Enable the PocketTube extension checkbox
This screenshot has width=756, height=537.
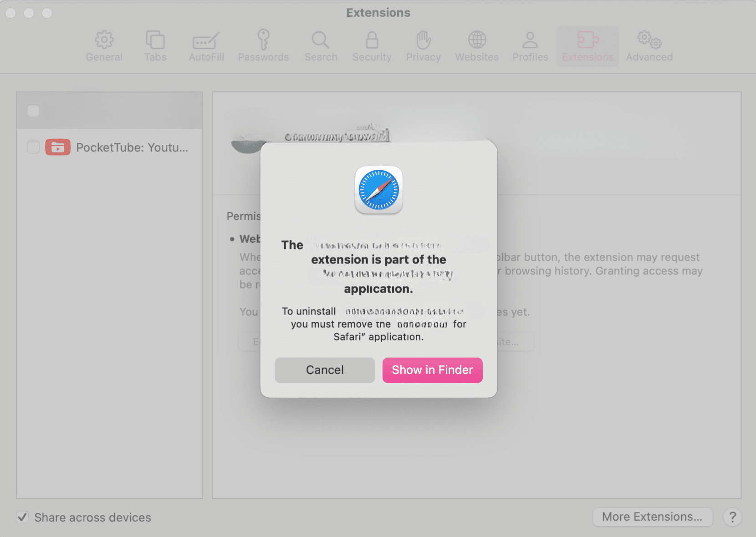33,147
